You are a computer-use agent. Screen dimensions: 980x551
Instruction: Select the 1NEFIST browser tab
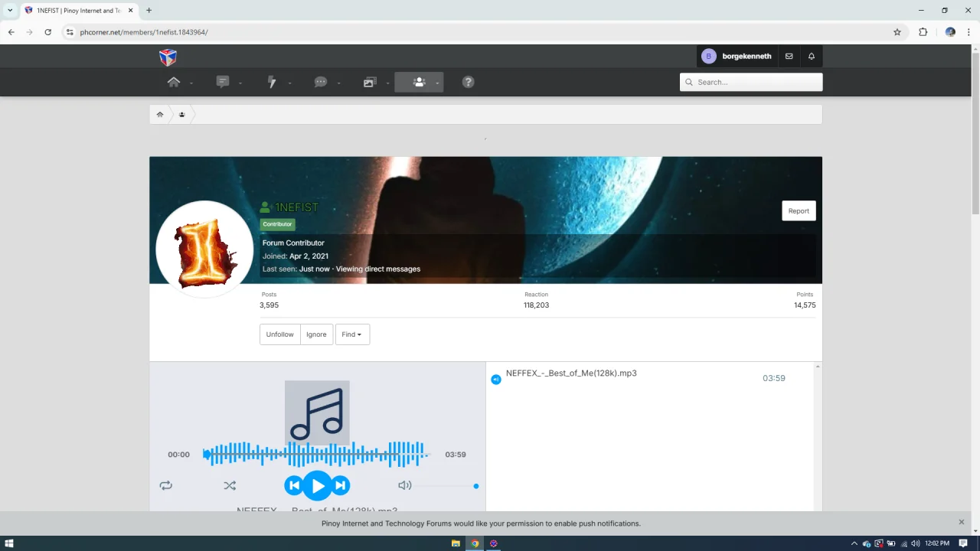tap(79, 11)
